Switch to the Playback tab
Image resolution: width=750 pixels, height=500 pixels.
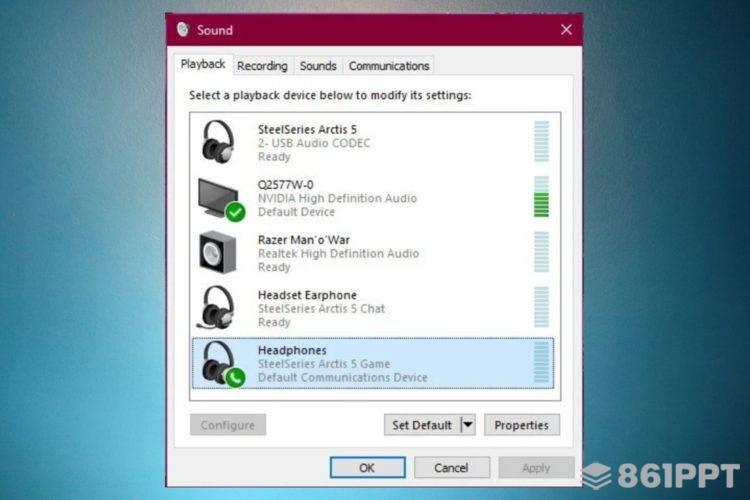[203, 64]
